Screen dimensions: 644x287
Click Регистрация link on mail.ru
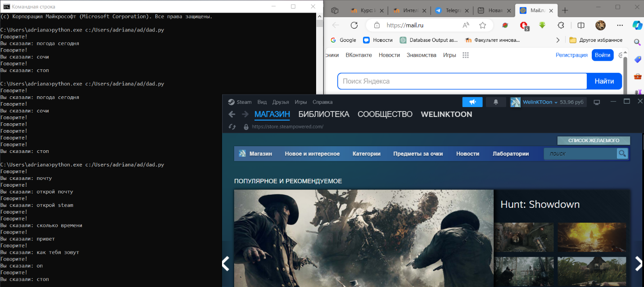click(x=571, y=55)
